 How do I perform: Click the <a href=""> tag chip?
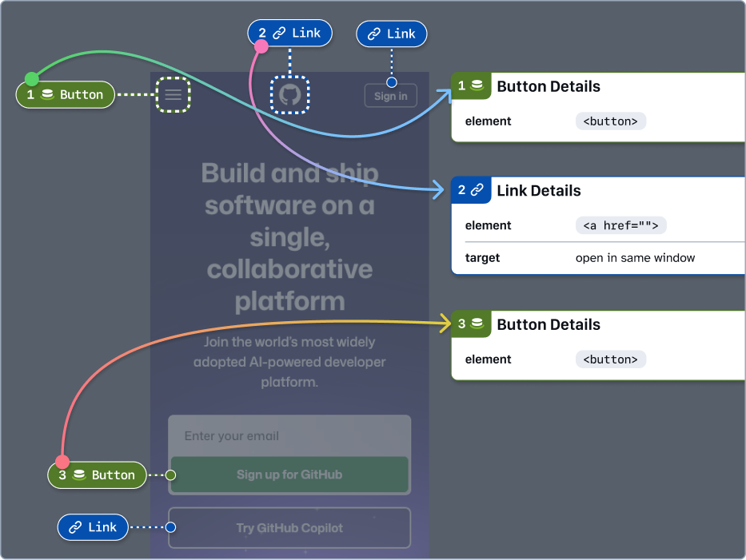click(621, 225)
